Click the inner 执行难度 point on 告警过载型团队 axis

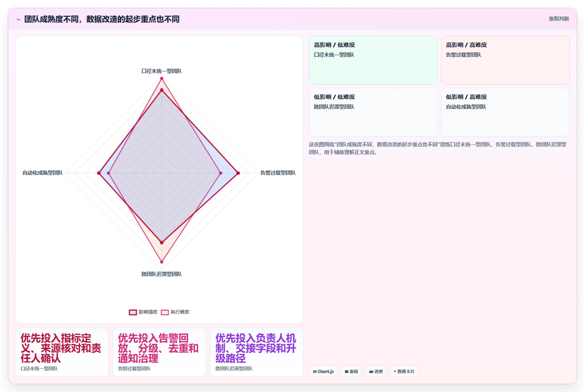[x=221, y=173]
